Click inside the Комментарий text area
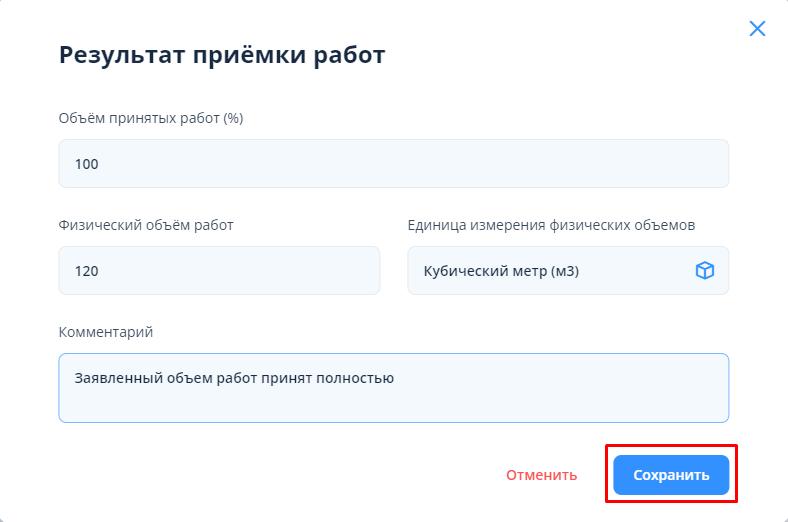The image size is (788, 522). point(393,400)
